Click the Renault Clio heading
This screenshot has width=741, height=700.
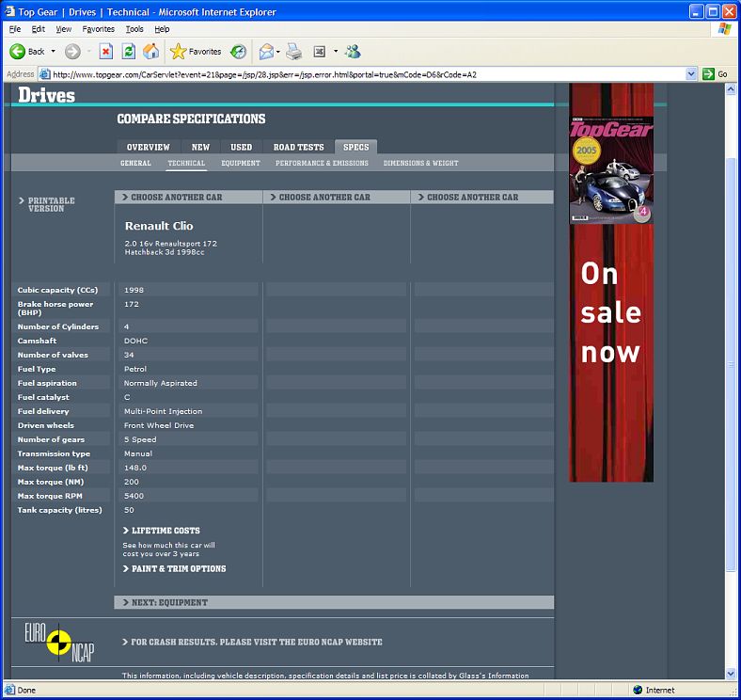(159, 226)
